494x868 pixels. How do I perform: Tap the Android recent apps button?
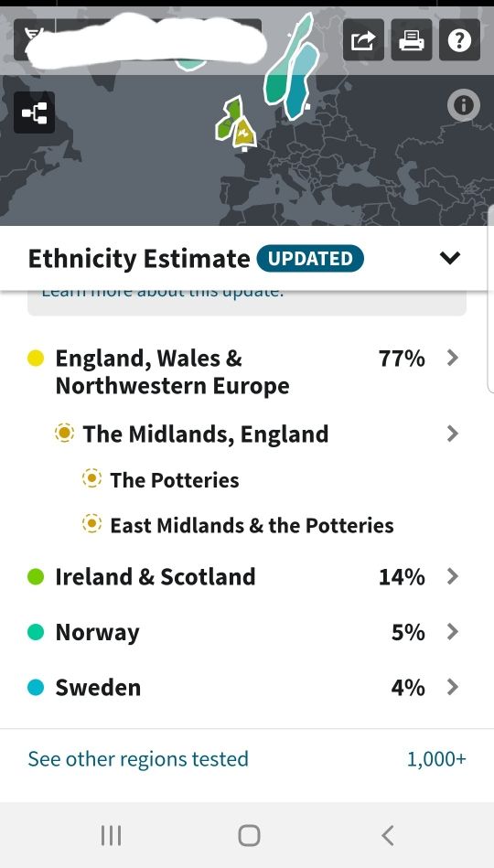[111, 835]
